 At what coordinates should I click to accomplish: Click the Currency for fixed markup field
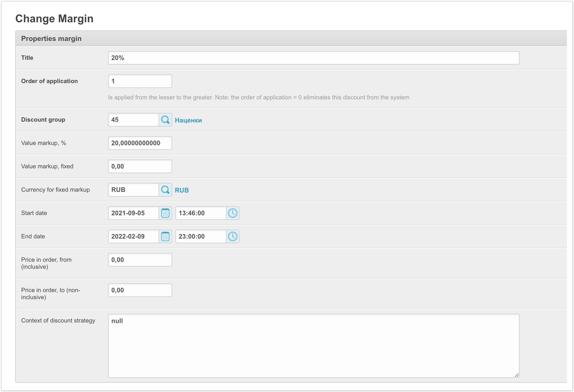pyautogui.click(x=133, y=190)
